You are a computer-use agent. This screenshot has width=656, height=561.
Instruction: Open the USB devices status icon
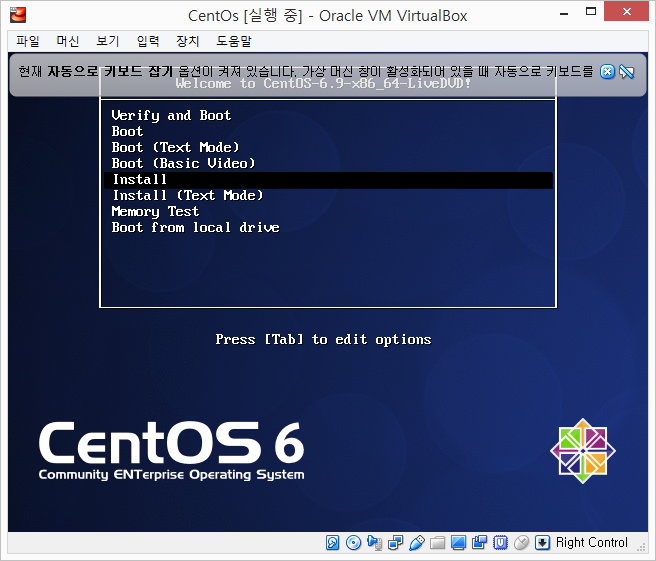point(417,543)
